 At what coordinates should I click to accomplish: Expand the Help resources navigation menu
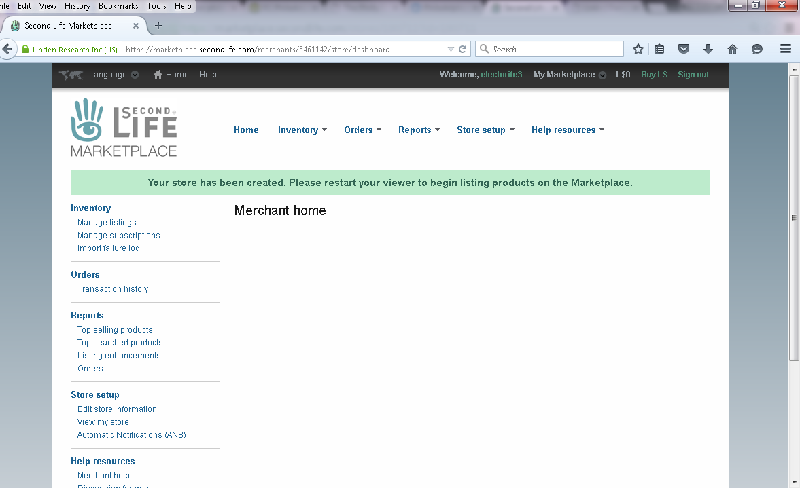tap(567, 130)
